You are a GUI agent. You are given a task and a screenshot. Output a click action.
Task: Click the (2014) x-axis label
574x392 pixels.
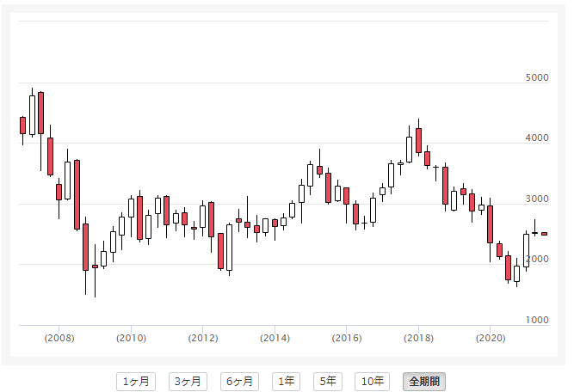[x=275, y=338]
